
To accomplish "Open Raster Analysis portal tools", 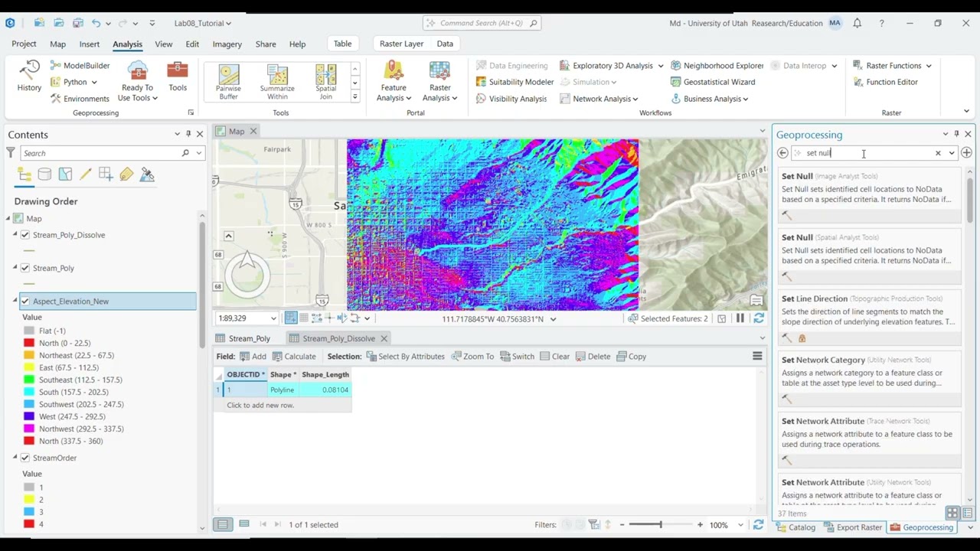I will pos(439,81).
